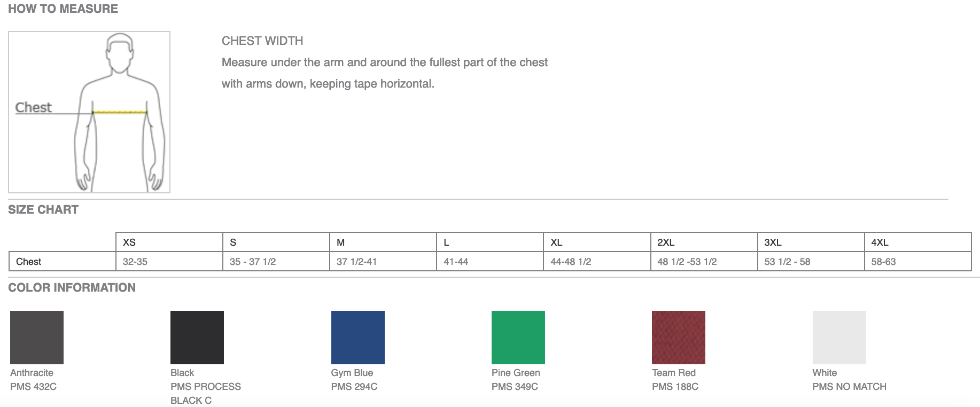The width and height of the screenshot is (980, 407).
Task: Click the XS size column header
Action: (x=169, y=242)
